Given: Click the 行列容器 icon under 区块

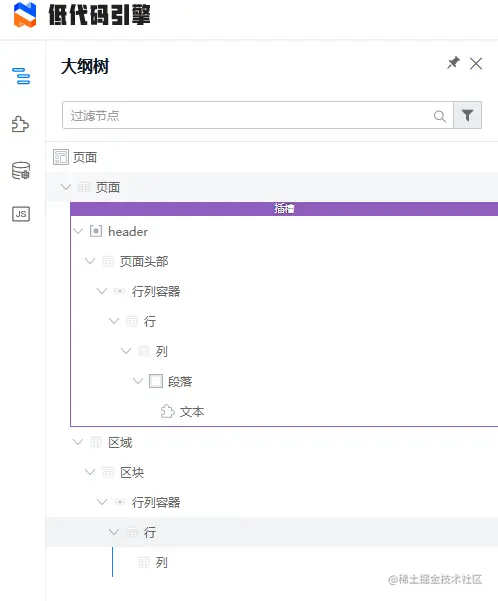Looking at the screenshot, I should [120, 502].
